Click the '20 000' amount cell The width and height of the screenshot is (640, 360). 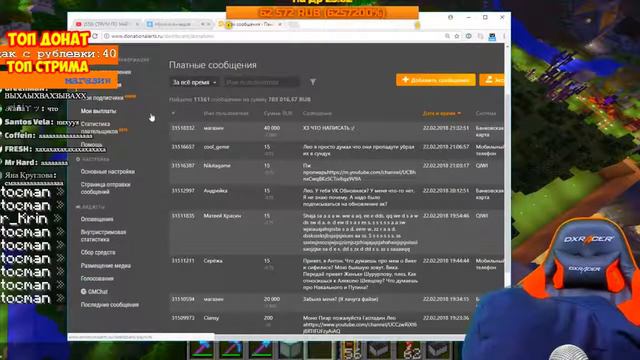pyautogui.click(x=272, y=299)
